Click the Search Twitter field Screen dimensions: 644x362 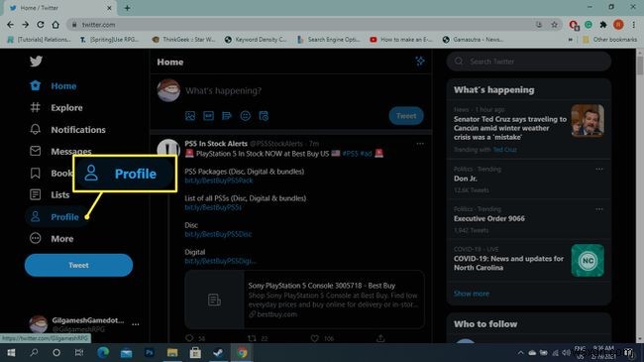point(529,61)
